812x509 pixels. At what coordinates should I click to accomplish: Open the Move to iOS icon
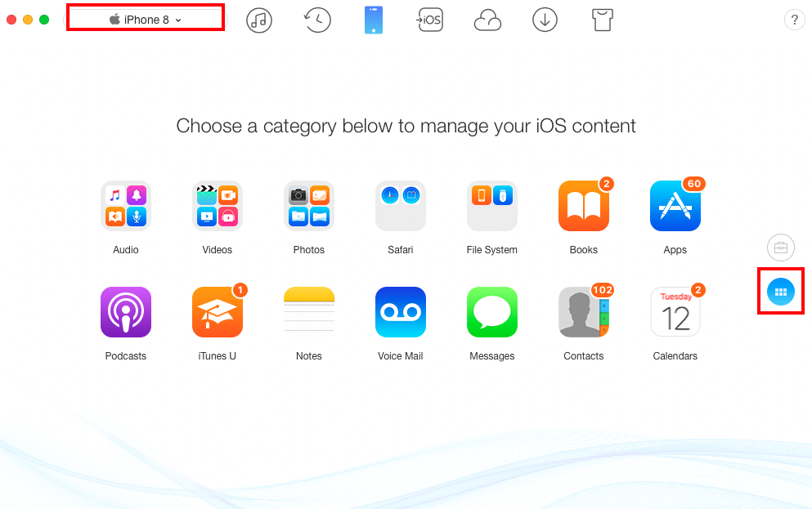click(x=430, y=20)
